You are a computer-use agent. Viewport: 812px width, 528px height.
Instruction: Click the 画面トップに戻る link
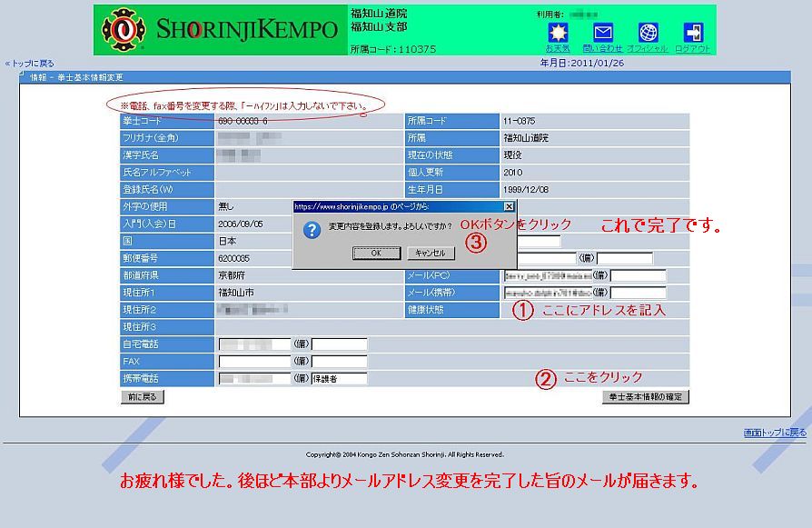coord(774,433)
